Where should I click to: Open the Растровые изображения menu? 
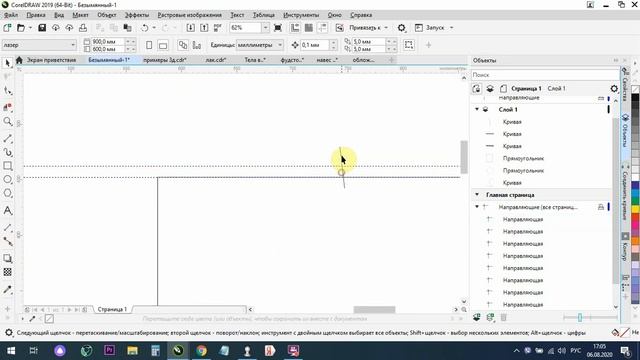(189, 15)
